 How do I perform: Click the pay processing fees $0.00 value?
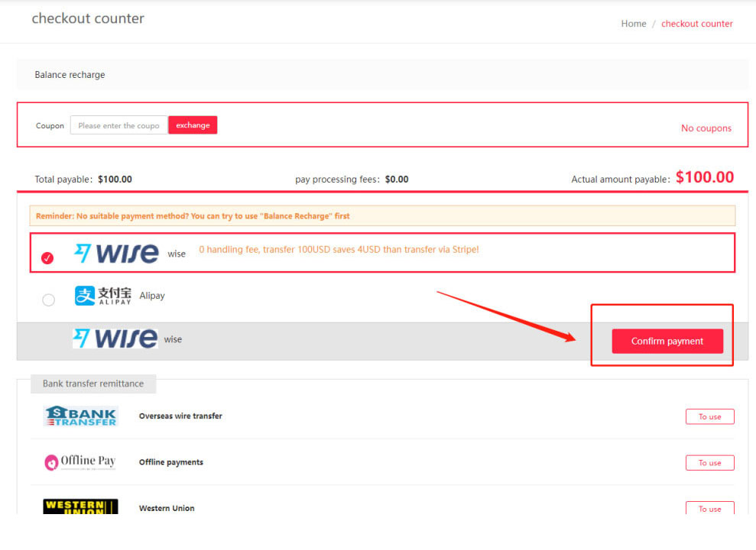pos(396,180)
